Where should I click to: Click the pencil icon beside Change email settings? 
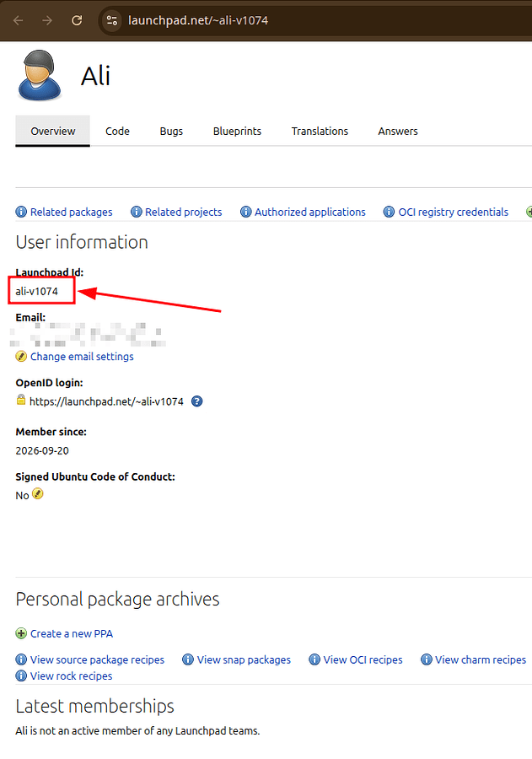click(x=21, y=356)
